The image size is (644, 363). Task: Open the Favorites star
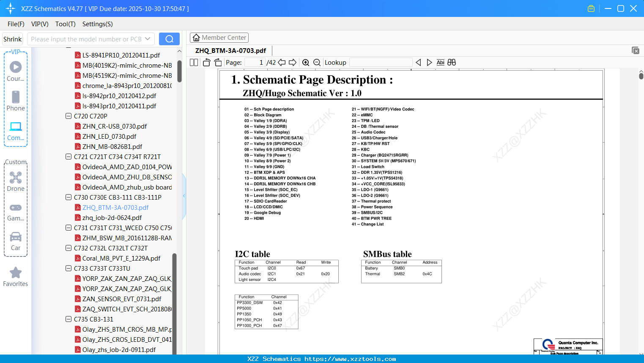(16, 277)
